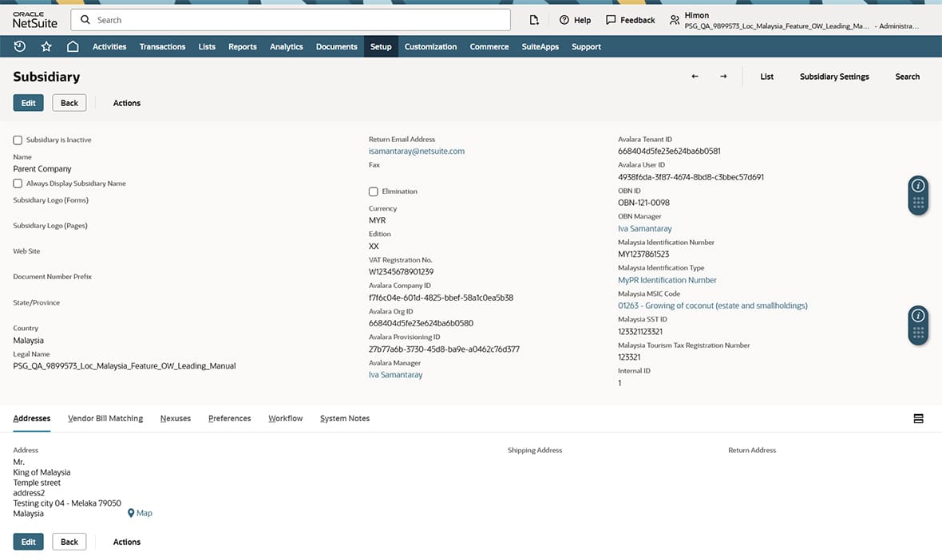Check the Subsidiary is Inactive checkbox
This screenshot has width=942, height=560.
(x=18, y=140)
